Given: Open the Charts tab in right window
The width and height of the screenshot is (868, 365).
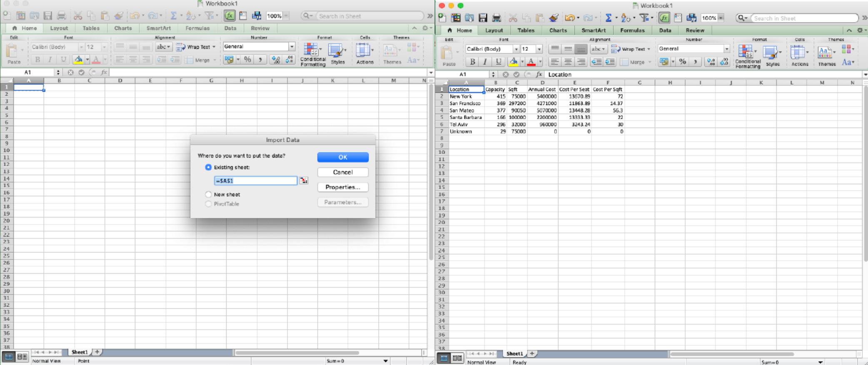Looking at the screenshot, I should point(558,30).
